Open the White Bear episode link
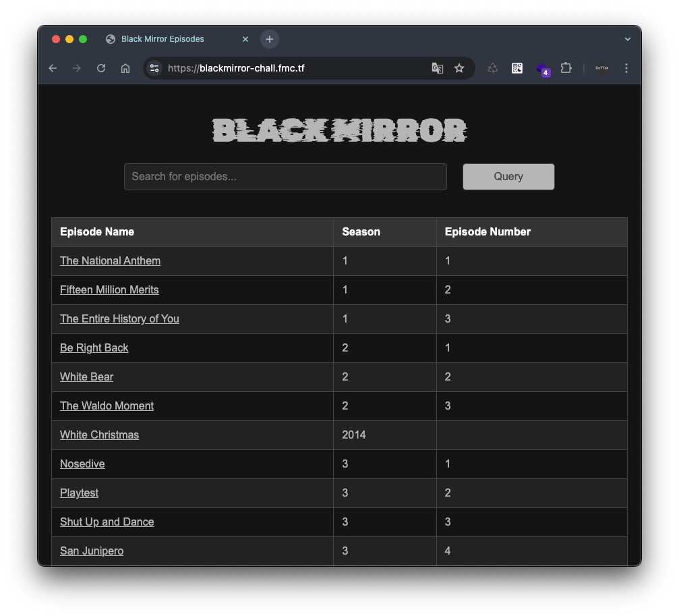Image resolution: width=679 pixels, height=616 pixels. (86, 377)
